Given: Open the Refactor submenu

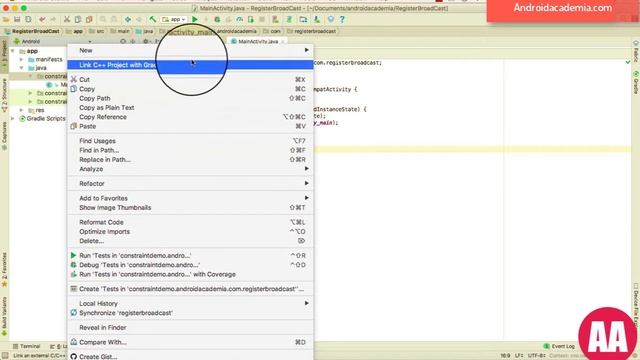Looking at the screenshot, I should (190, 184).
